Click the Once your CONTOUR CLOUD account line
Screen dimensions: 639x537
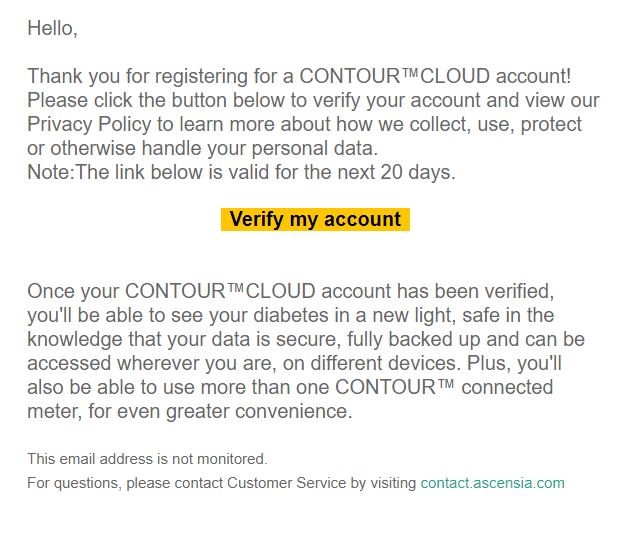point(291,291)
